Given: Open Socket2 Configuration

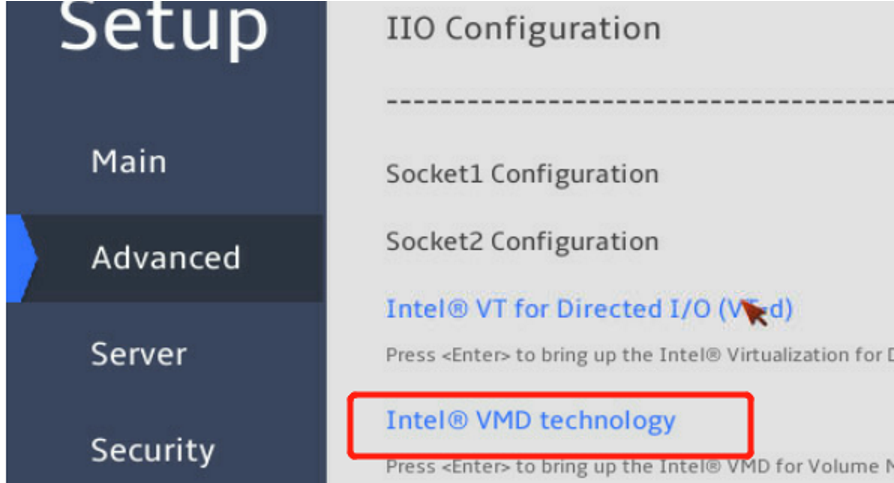Looking at the screenshot, I should point(522,242).
